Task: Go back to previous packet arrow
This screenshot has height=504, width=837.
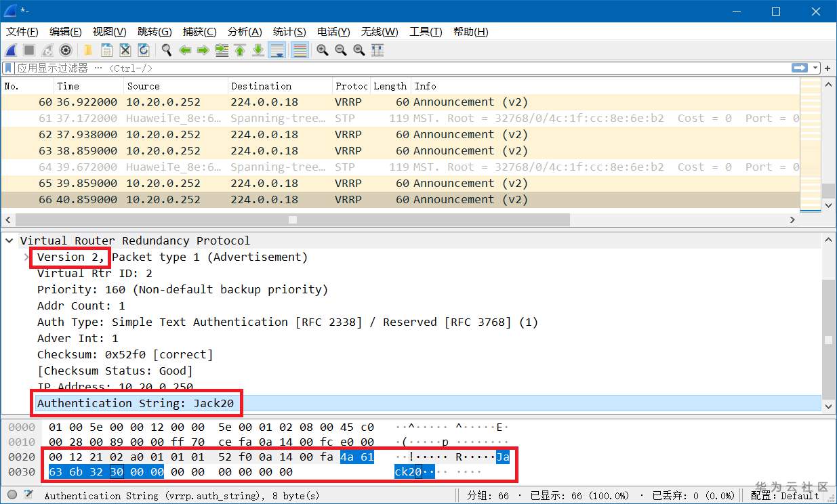Action: 184,50
